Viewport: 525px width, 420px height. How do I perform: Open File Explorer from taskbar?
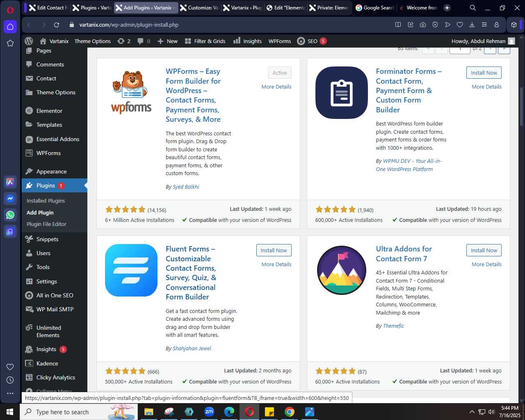pos(148,412)
